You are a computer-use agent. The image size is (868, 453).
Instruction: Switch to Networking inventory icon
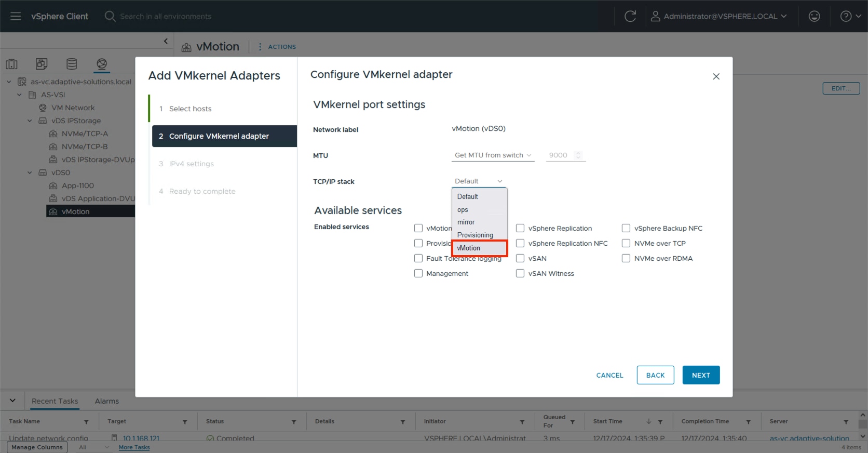[102, 64]
